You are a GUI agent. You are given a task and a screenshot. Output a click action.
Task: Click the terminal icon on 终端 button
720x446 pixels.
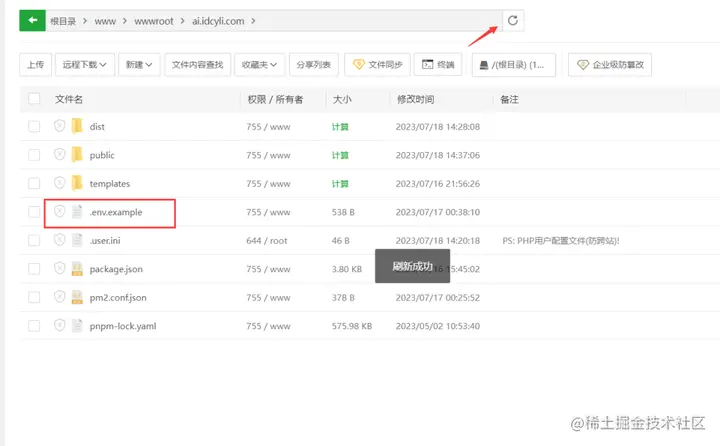pyautogui.click(x=428, y=64)
